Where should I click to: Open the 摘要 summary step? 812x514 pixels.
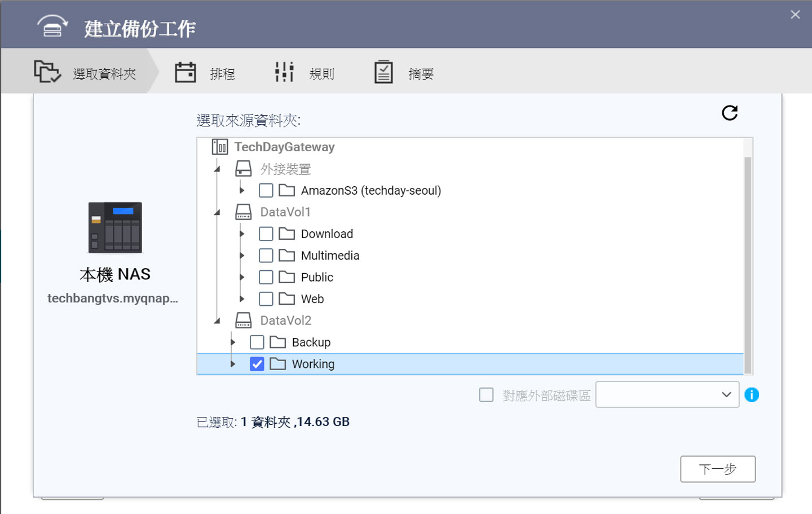tap(404, 73)
